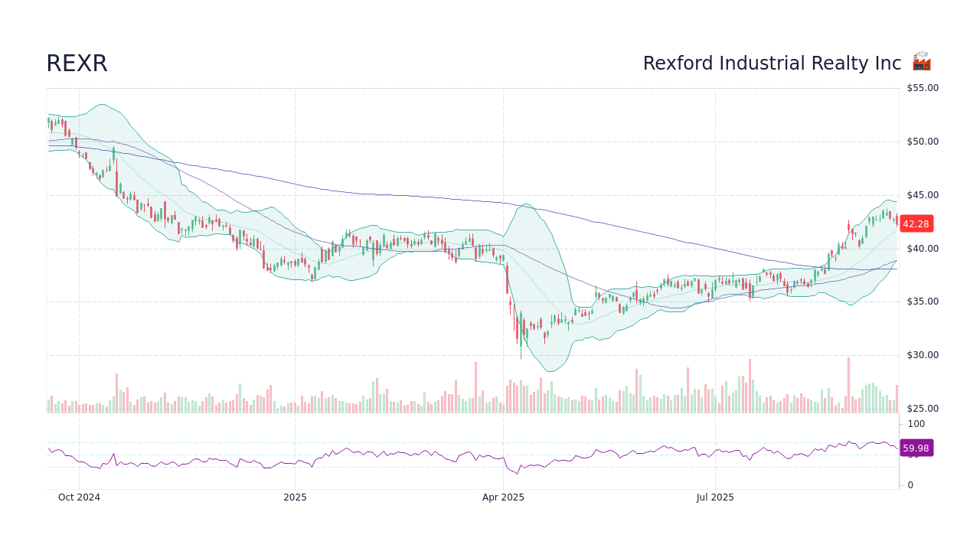Click the 2025 date marker on axis
The height and width of the screenshot is (551, 980).
294,497
